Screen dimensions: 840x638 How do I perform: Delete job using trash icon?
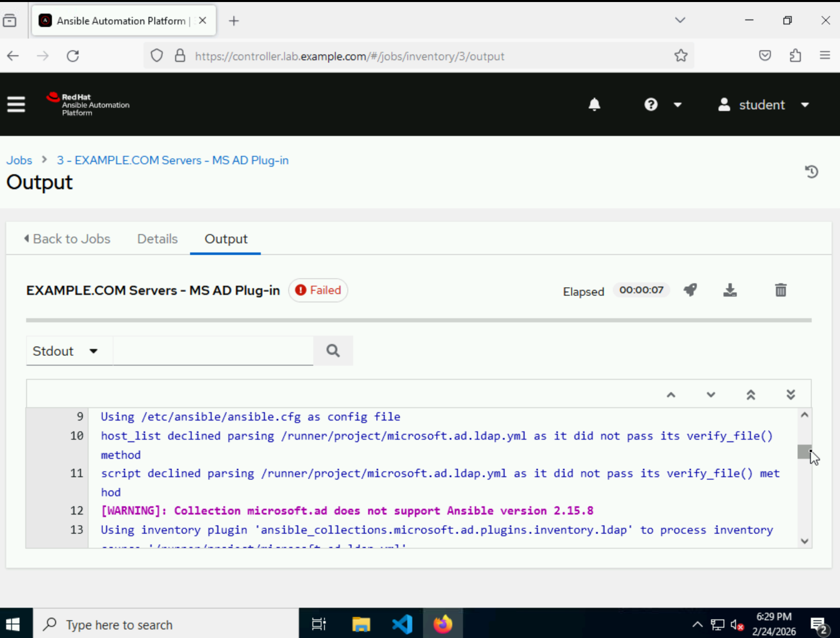pos(781,290)
